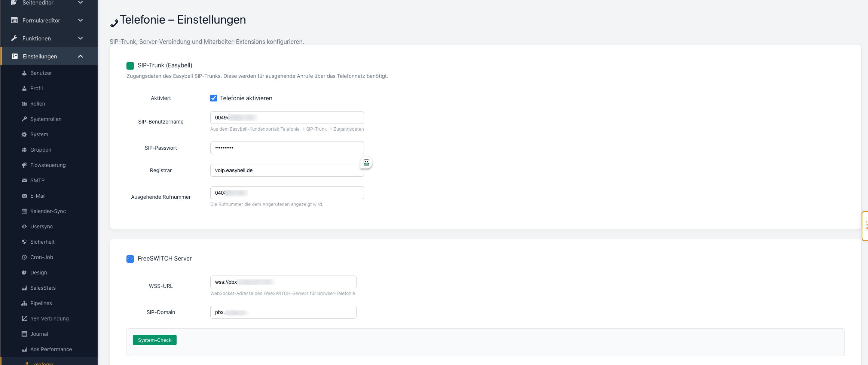The image size is (868, 365).
Task: Focus the WSS-URL input field
Action: pyautogui.click(x=283, y=282)
